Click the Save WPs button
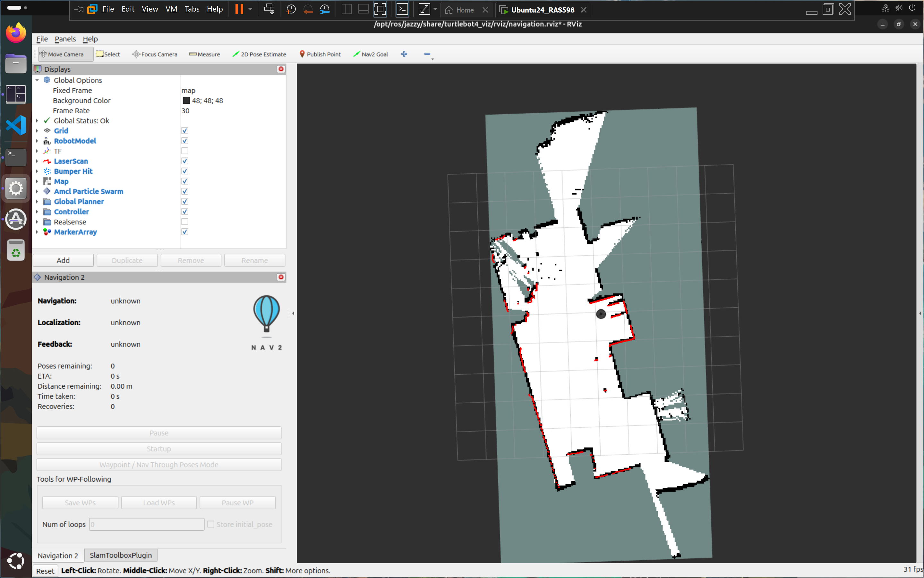924x578 pixels. [80, 503]
